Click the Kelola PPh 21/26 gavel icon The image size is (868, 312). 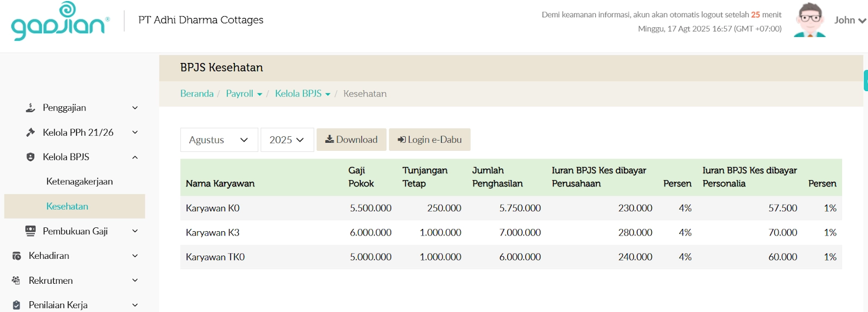pos(30,132)
